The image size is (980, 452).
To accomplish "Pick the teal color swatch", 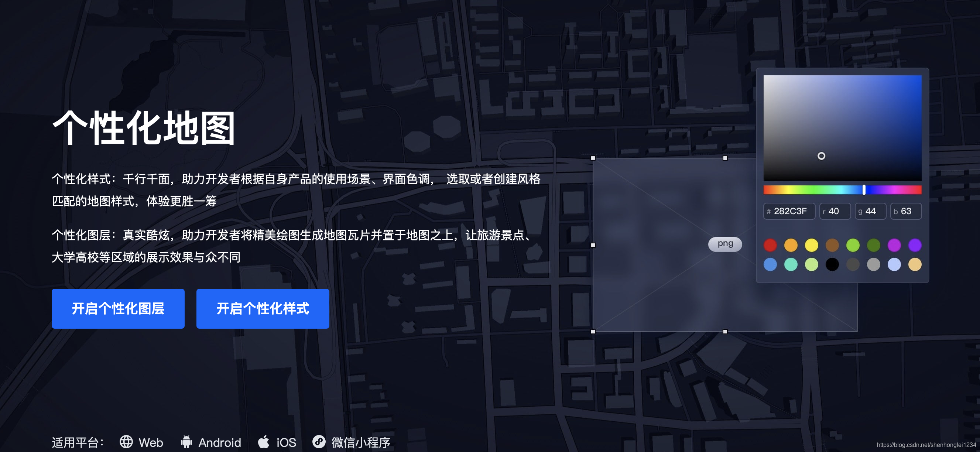I will 791,264.
